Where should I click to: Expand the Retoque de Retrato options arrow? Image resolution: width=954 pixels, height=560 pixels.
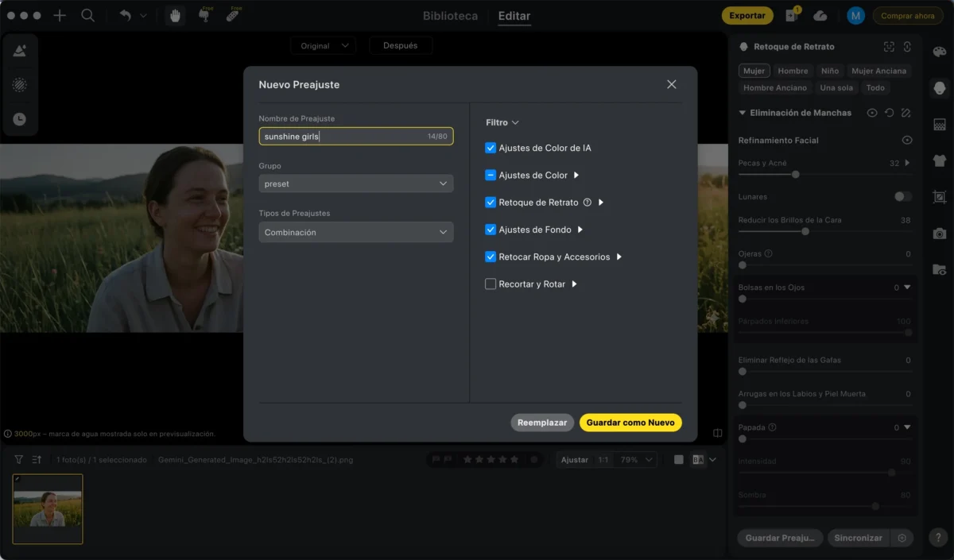click(x=601, y=203)
